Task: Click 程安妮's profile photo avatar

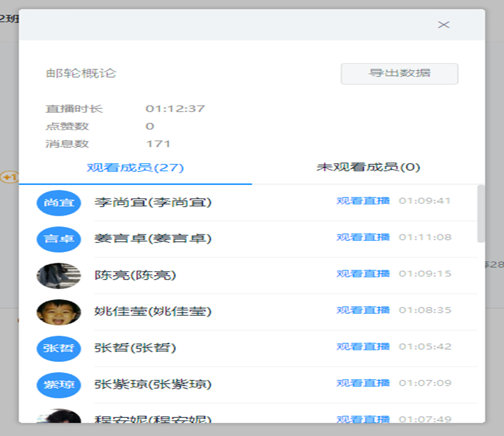Action: [58, 417]
